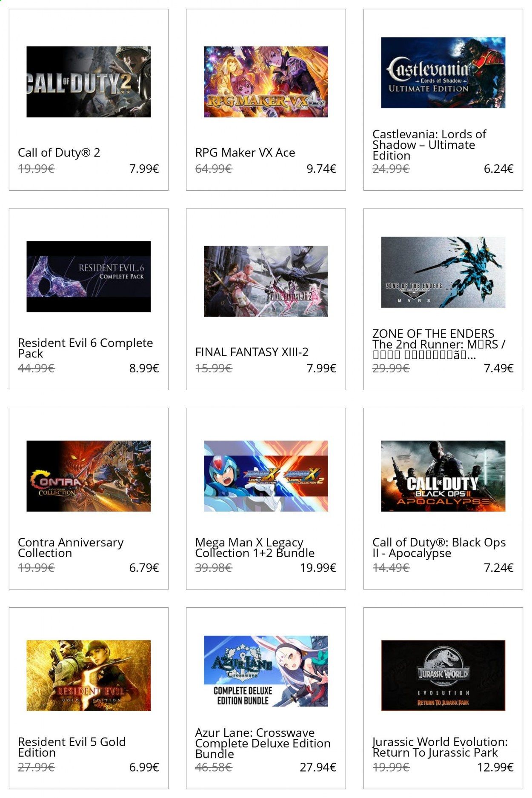Open the Resident Evil 6 Complete Pack image

(89, 277)
